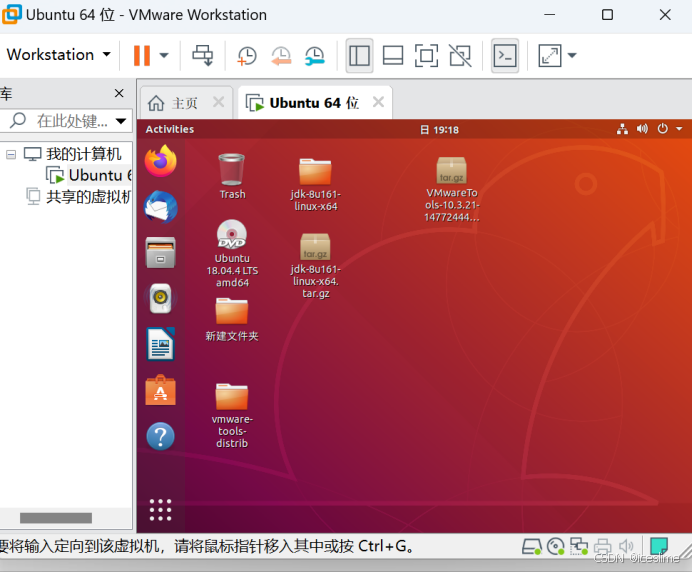Select the Ubuntu VM in the library tree
The image size is (693, 572).
point(88,175)
